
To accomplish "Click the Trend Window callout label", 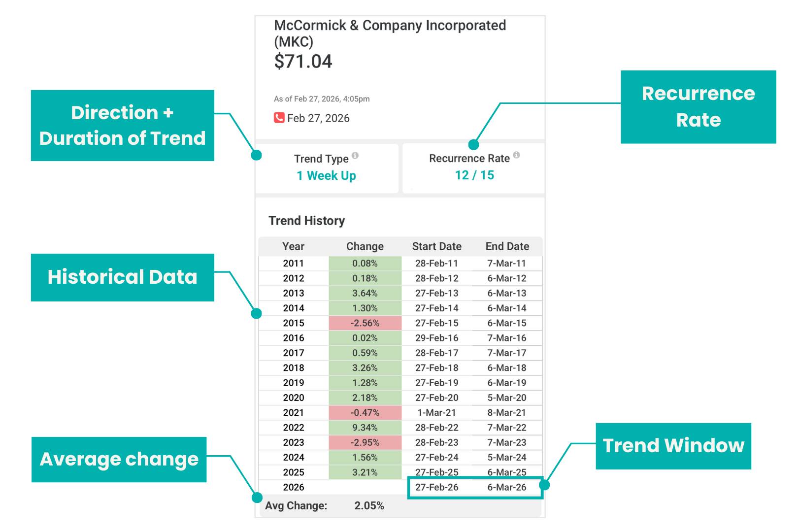I will click(x=673, y=446).
